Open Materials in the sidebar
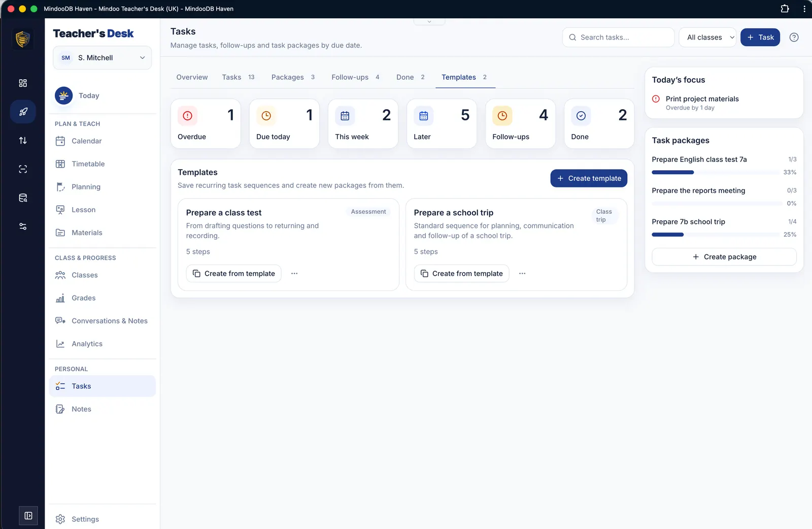Viewport: 812px width, 529px height. (103, 233)
